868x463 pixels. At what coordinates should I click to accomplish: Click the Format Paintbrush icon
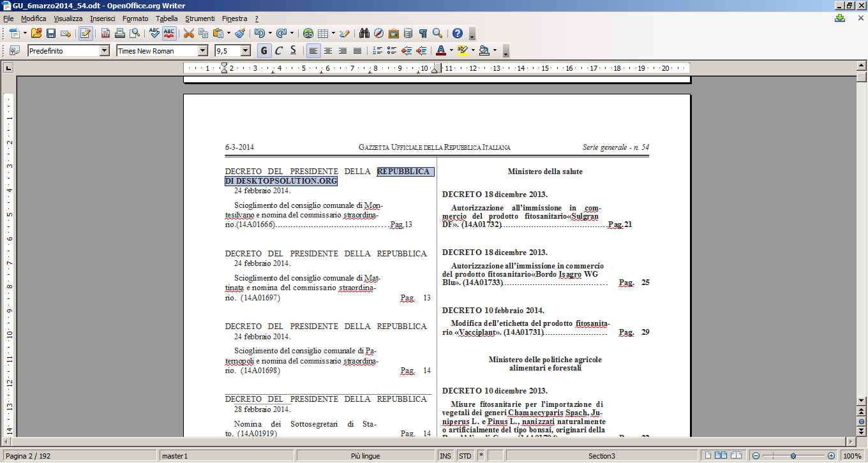coord(240,33)
